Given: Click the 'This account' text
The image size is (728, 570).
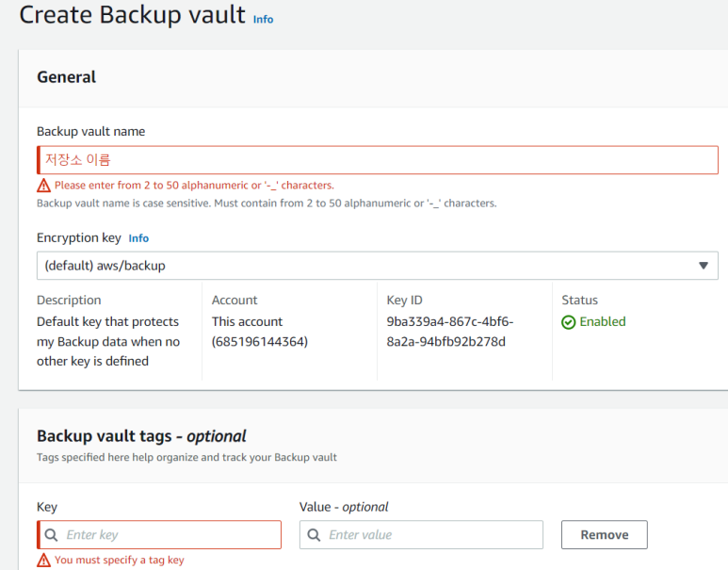Looking at the screenshot, I should coord(247,322).
